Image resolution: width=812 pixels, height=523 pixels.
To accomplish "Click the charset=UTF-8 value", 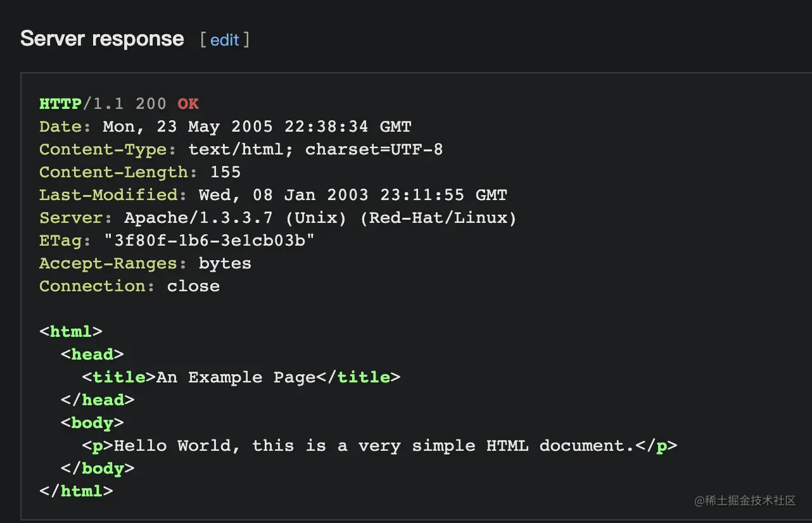I will (x=374, y=149).
